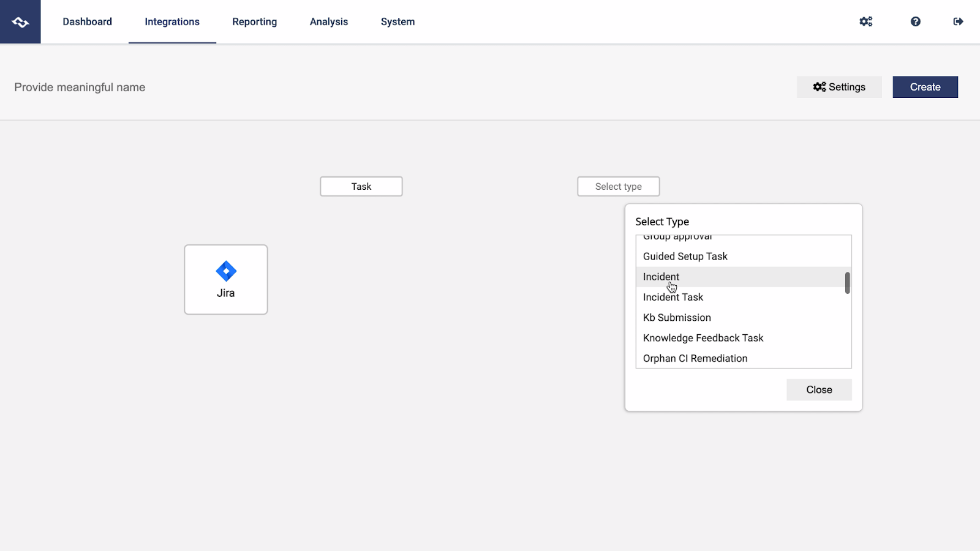Viewport: 980px width, 551px height.
Task: Choose Orphan CI Remediation from the list
Action: (x=695, y=358)
